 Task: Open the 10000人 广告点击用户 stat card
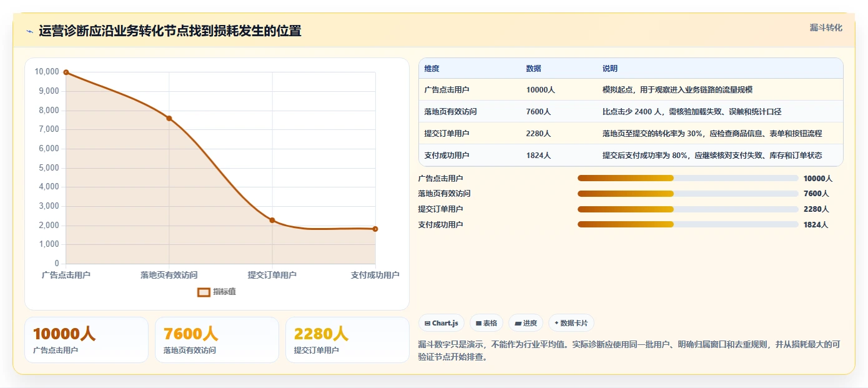click(x=86, y=340)
